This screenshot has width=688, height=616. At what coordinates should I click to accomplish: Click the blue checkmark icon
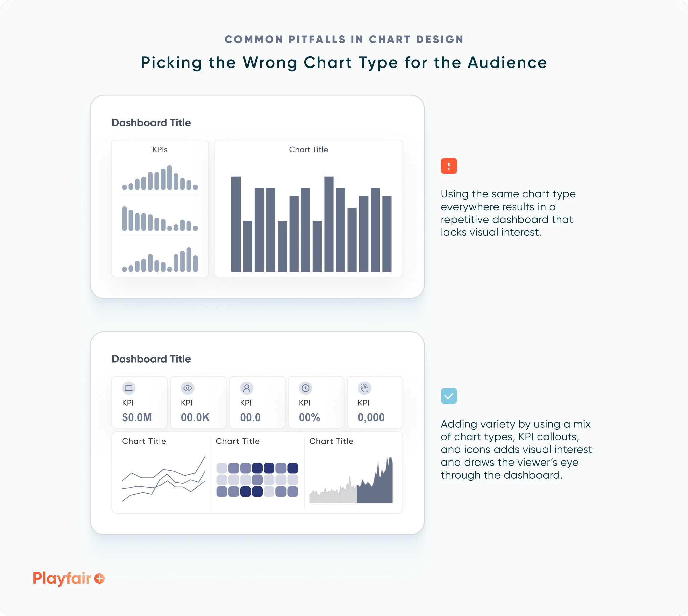448,395
